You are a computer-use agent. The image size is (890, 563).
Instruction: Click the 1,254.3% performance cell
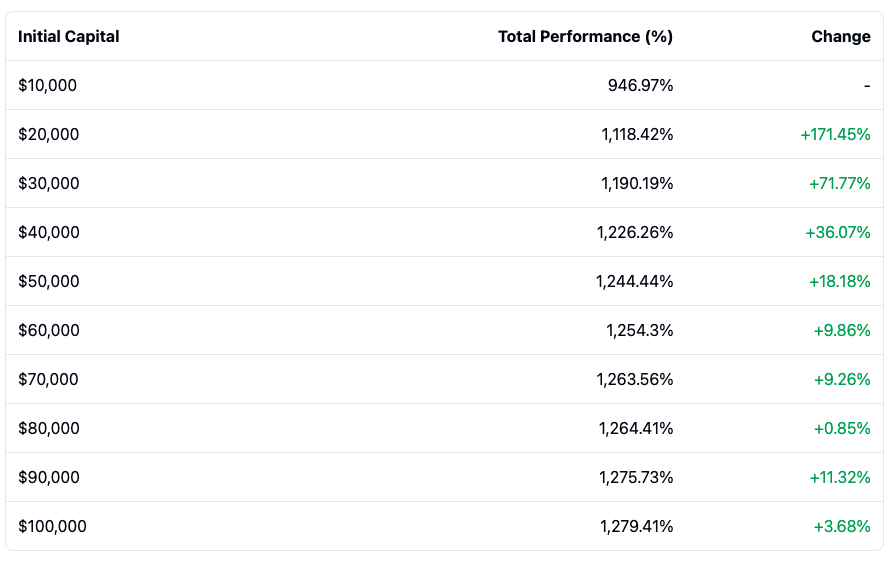coord(639,331)
